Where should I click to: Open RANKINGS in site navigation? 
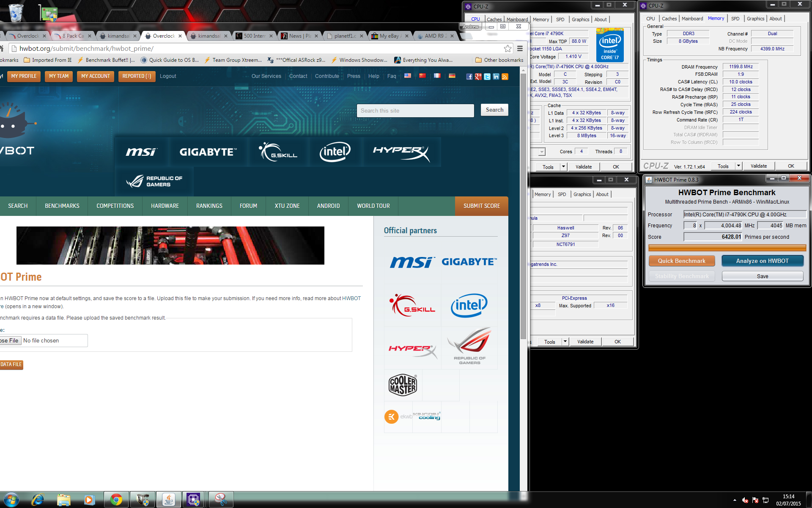coord(209,206)
